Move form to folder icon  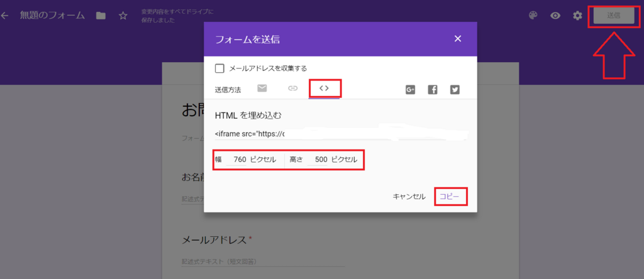coord(101,16)
